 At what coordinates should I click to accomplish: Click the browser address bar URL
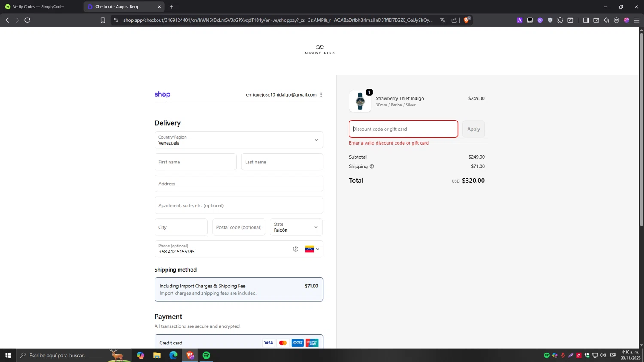(278, 20)
